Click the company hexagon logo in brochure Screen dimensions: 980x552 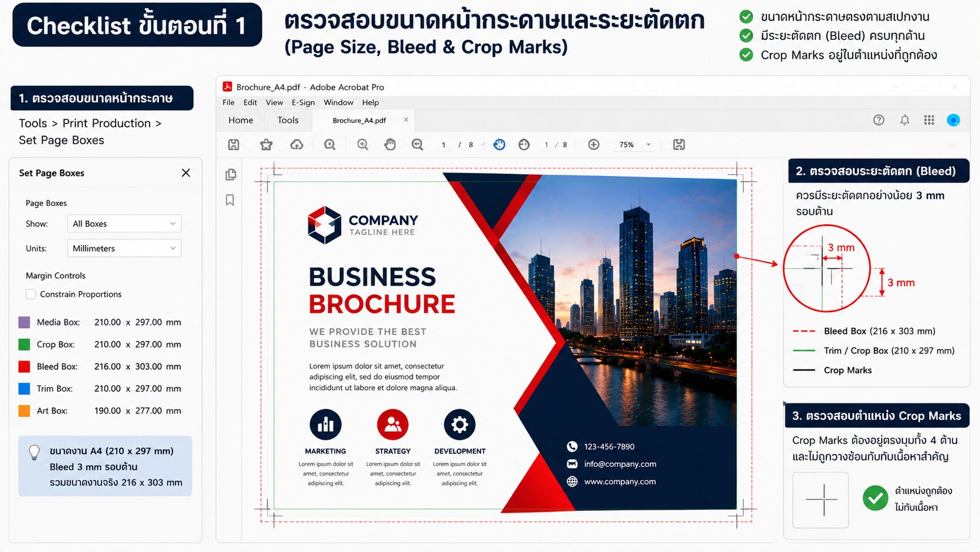click(324, 225)
